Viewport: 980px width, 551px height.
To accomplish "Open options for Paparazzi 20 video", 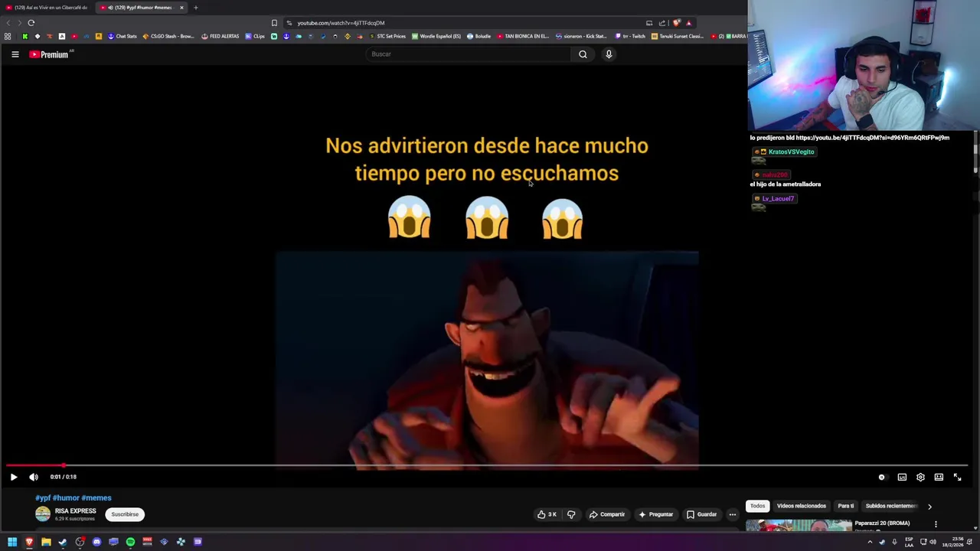I will pos(936,524).
